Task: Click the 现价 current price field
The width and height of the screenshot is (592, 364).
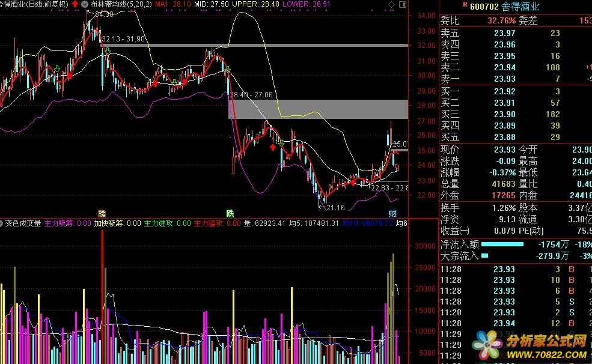Action: coord(478,150)
